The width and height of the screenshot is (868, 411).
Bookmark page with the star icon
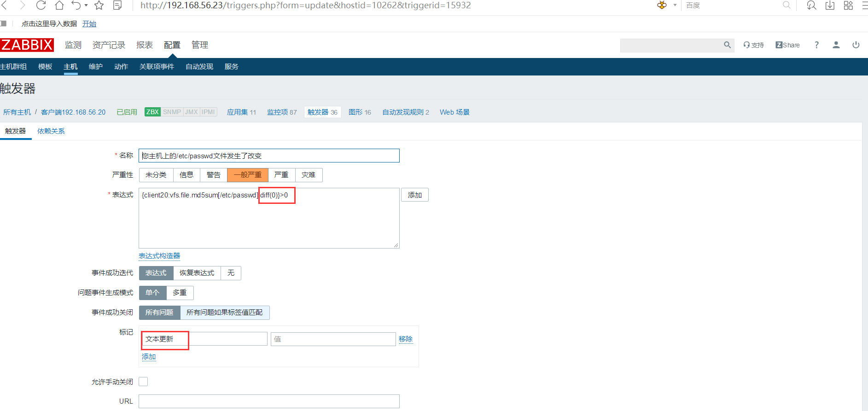pyautogui.click(x=99, y=6)
